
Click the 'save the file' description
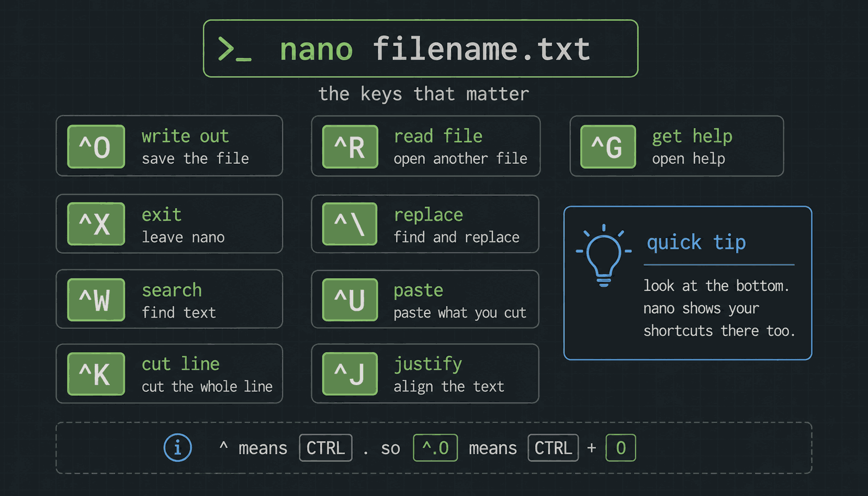click(x=195, y=159)
